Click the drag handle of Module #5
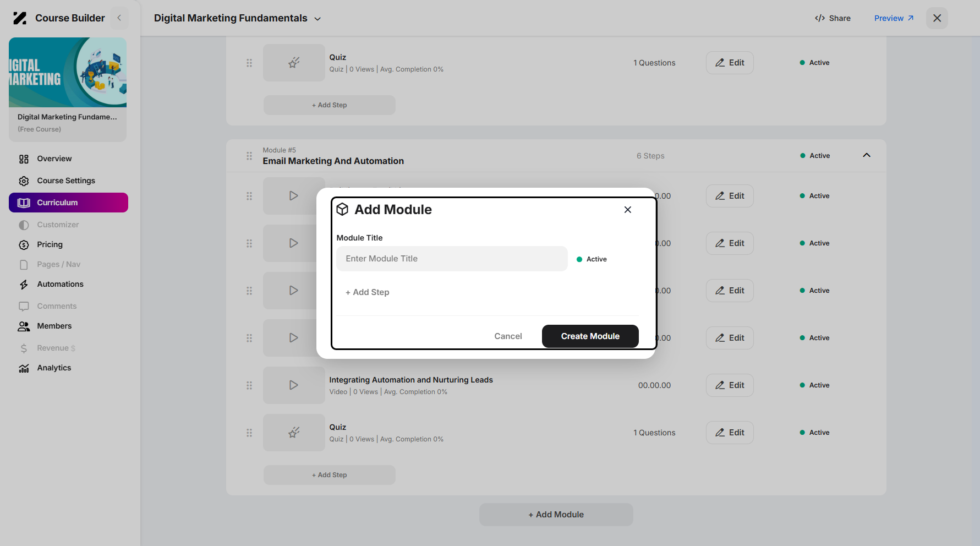980x546 pixels. [x=249, y=156]
